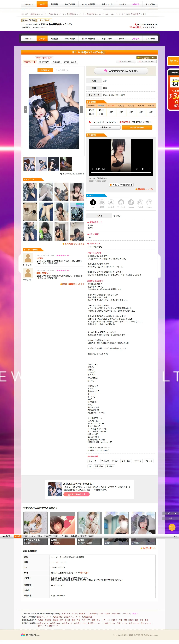179x644 pixels.
Task: Unmute the video with the speaker icon
Action: pos(136,169)
